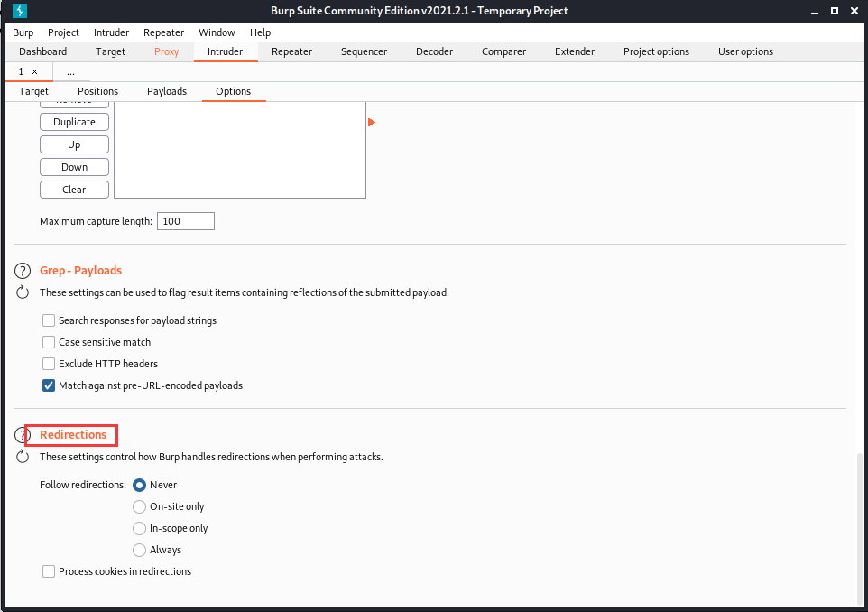Enable Process cookies in redirections
The image size is (868, 612).
49,571
